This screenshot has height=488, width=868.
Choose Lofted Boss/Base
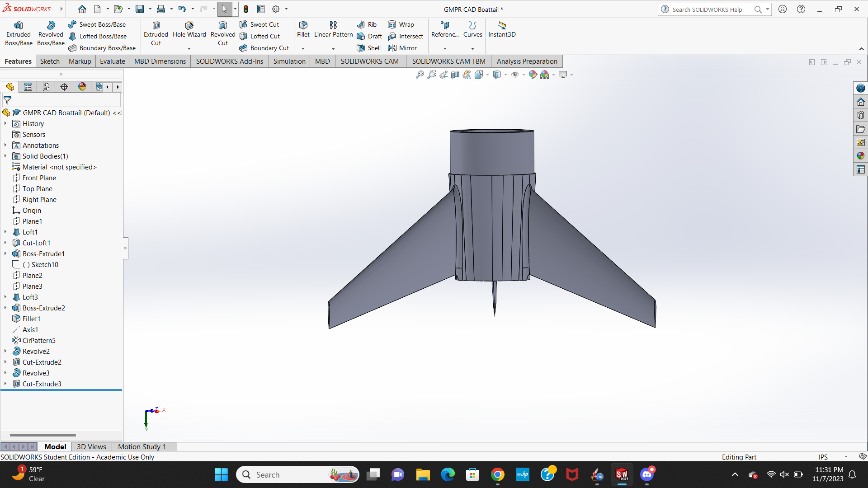(98, 36)
